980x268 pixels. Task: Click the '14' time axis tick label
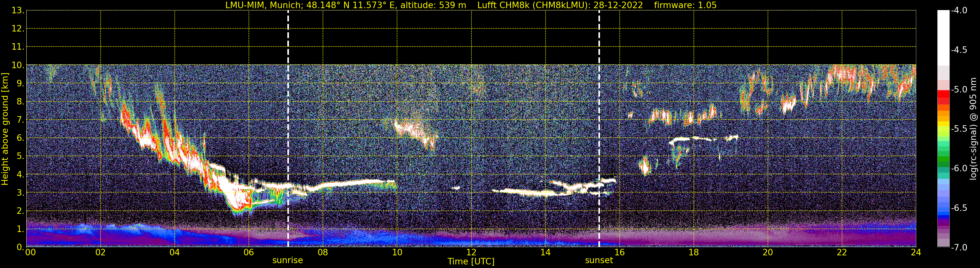point(545,252)
